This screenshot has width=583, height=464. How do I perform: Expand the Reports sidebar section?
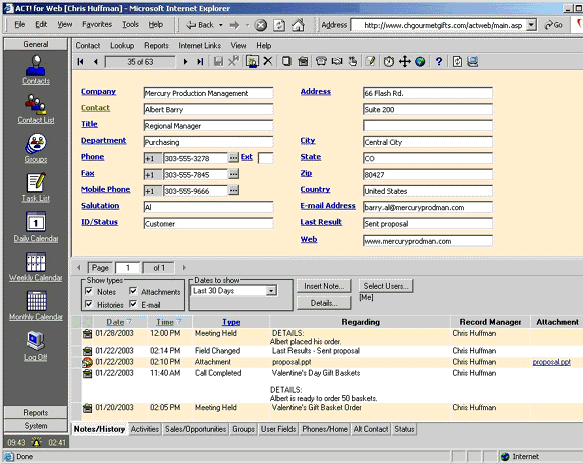click(36, 412)
